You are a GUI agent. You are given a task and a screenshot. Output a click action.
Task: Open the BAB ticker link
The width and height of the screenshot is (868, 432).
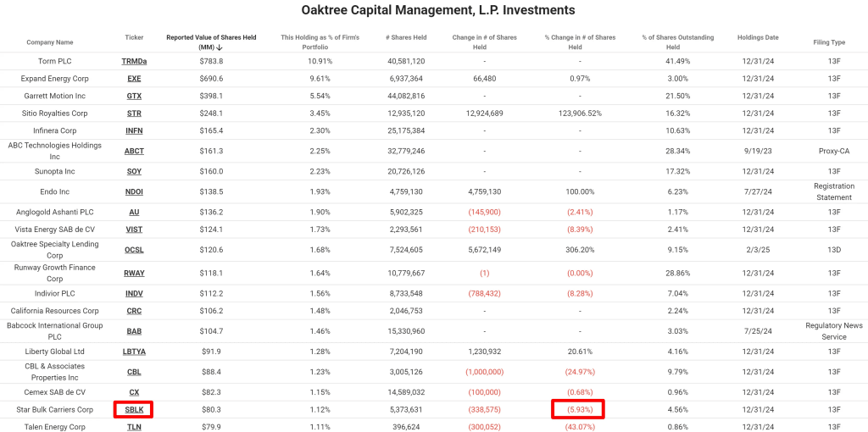(x=134, y=331)
